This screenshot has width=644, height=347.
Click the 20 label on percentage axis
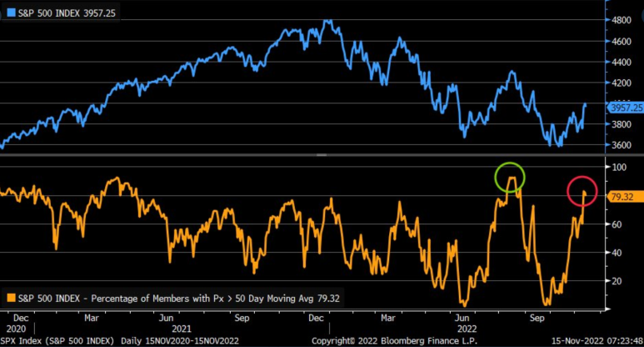[617, 281]
